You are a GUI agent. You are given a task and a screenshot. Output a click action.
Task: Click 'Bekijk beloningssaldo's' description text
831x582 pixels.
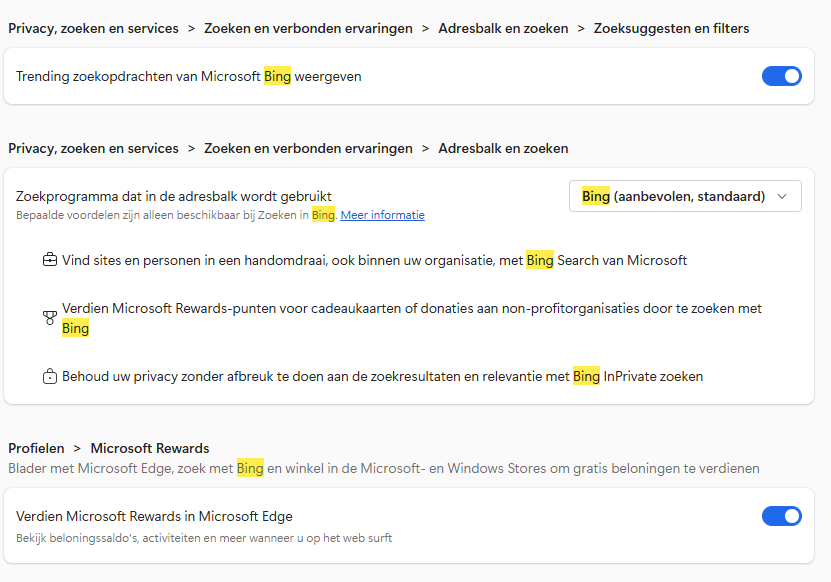204,538
